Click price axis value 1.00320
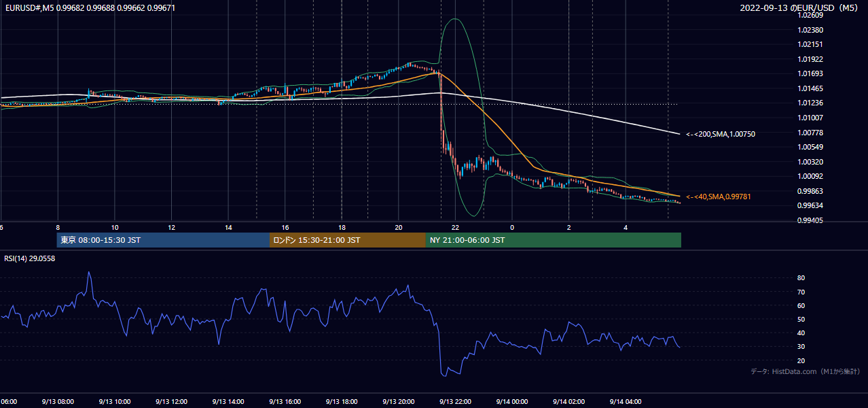The image size is (868, 408). (x=810, y=162)
